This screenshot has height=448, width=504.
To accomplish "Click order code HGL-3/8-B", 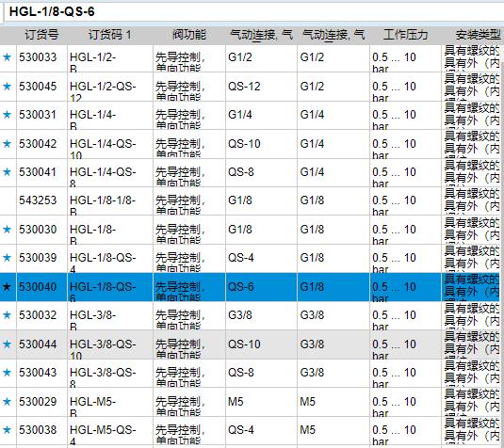I will (92, 320).
